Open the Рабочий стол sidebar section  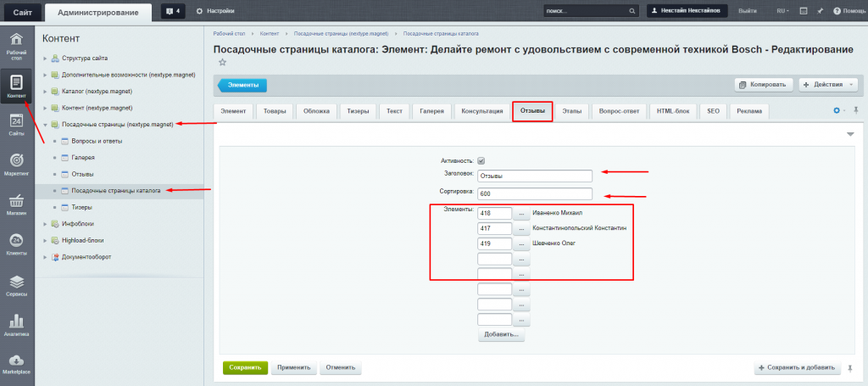17,47
